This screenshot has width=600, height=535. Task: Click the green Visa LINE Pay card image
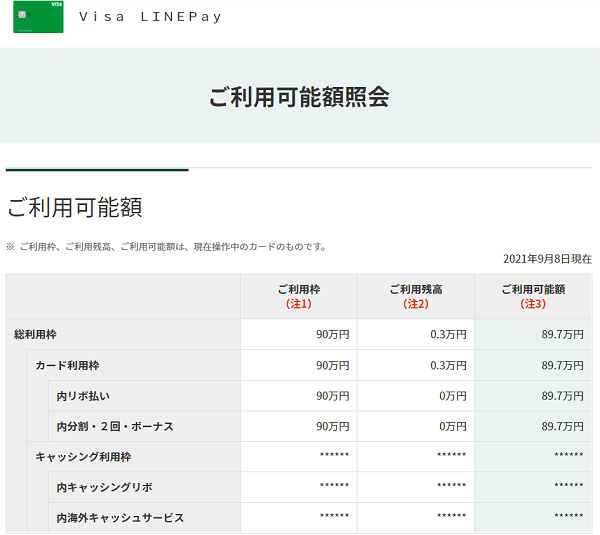(38, 16)
